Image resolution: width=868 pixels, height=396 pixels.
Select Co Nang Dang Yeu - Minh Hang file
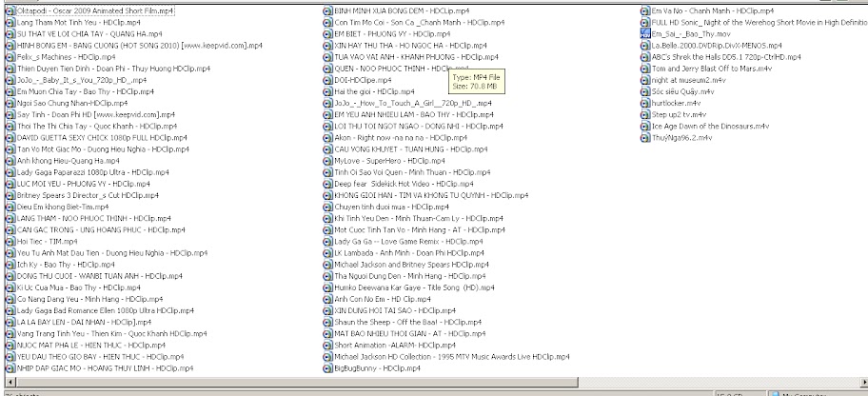(89, 299)
